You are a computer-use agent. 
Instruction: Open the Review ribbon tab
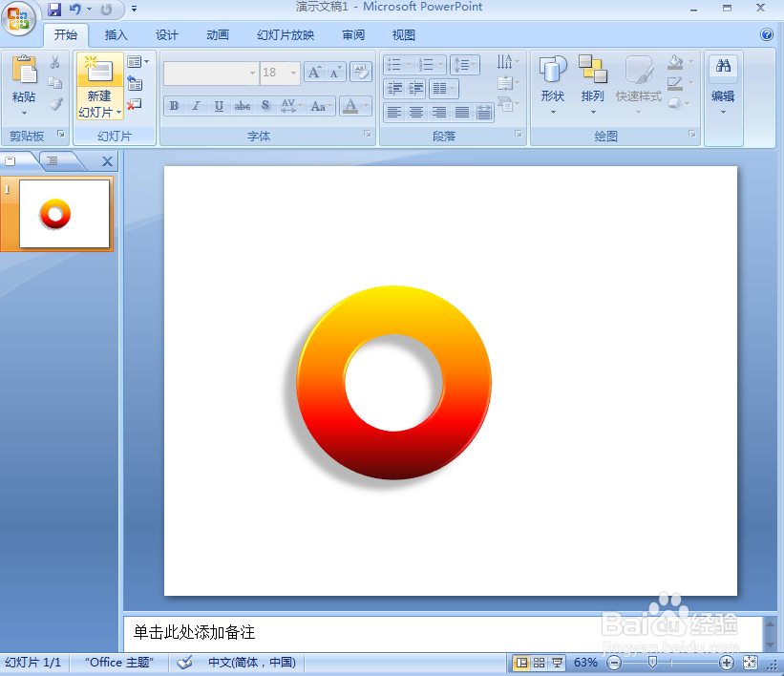tap(353, 35)
